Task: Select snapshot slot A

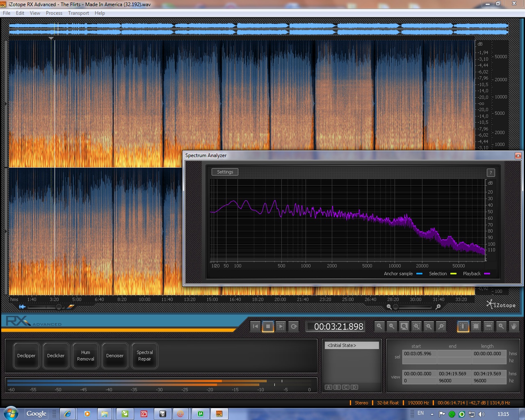Action: pos(329,387)
